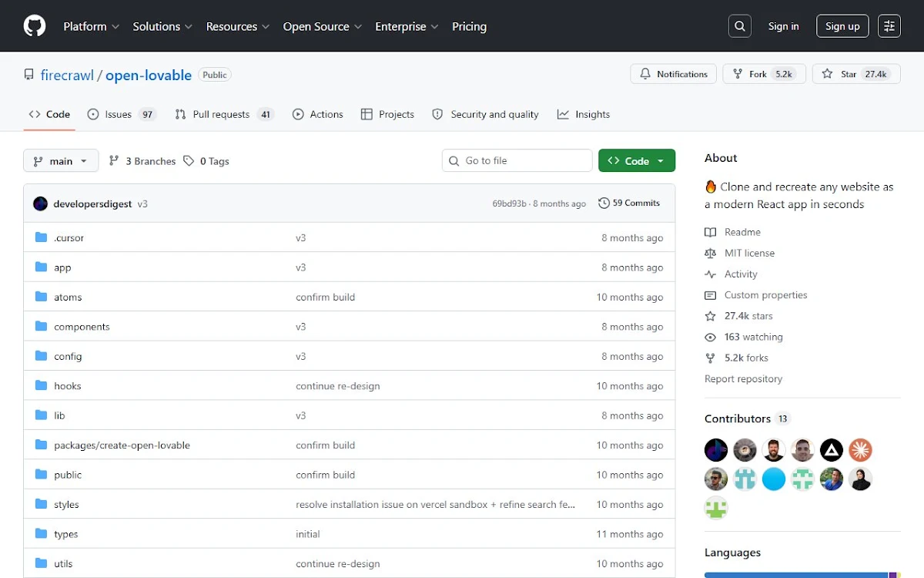Switch to the Insights tab
Viewport: 924px width, 578px height.
[x=584, y=114]
